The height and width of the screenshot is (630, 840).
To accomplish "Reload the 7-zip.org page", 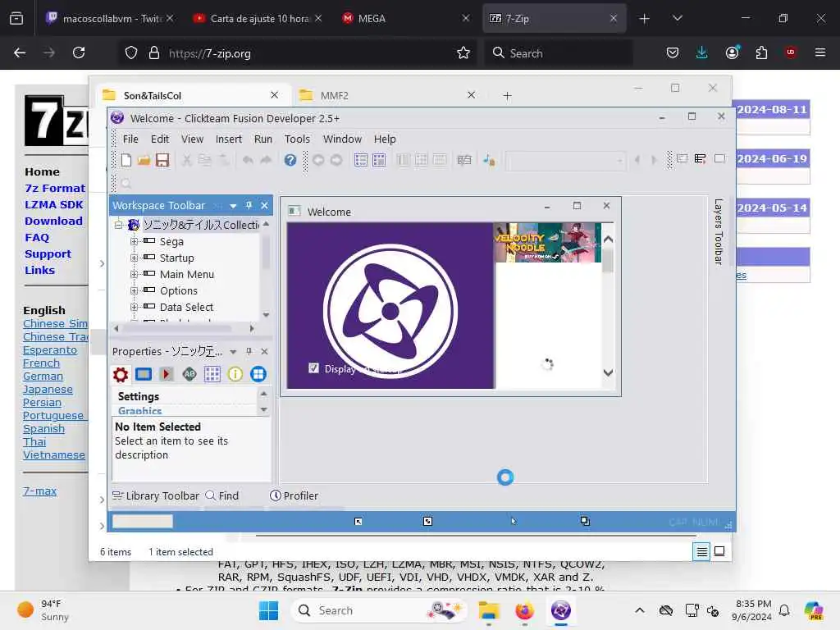I will click(x=79, y=52).
